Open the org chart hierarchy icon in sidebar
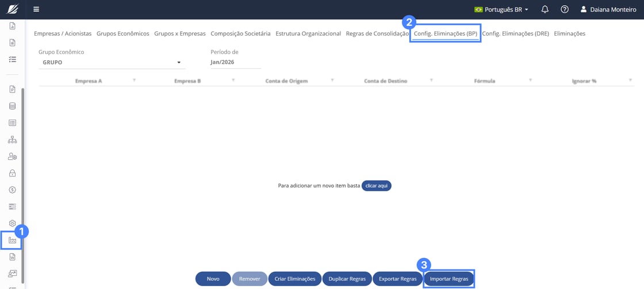This screenshot has width=644, height=289. tap(12, 140)
